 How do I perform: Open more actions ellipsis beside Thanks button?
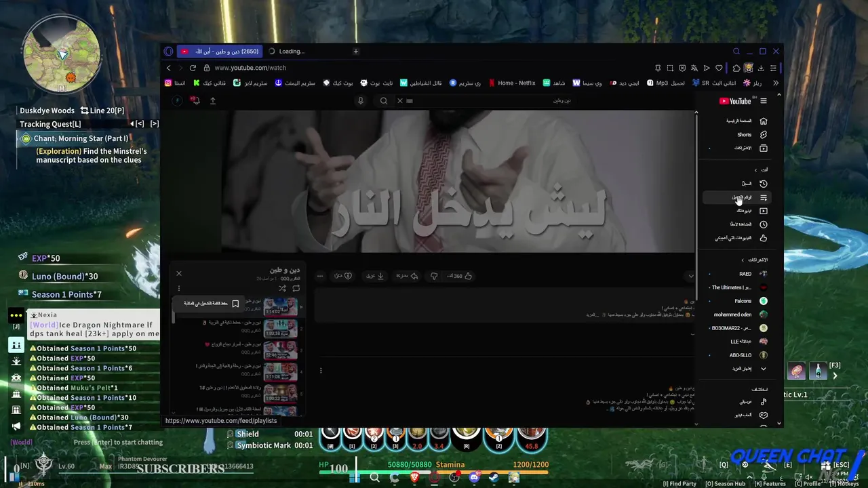[321, 276]
